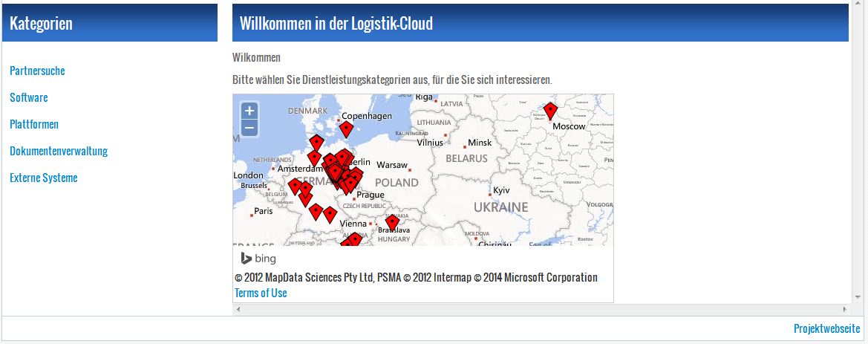Select the red marker near Bratislava
The width and height of the screenshot is (868, 344).
click(x=393, y=223)
